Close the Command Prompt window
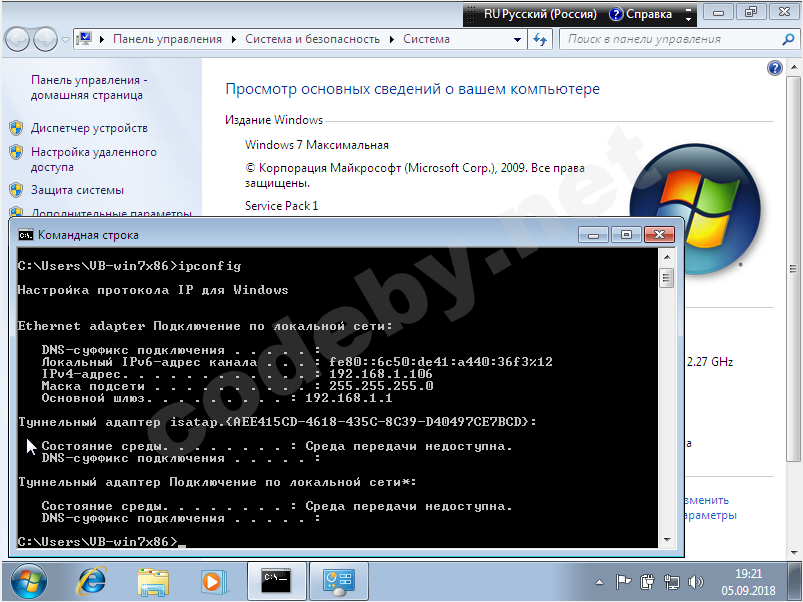The width and height of the screenshot is (803, 602). pyautogui.click(x=660, y=234)
